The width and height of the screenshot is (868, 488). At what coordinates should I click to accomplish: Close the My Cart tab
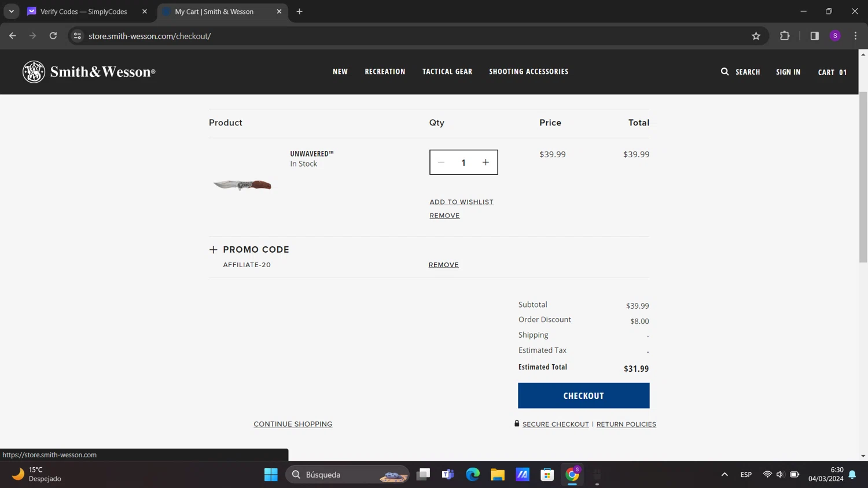279,12
